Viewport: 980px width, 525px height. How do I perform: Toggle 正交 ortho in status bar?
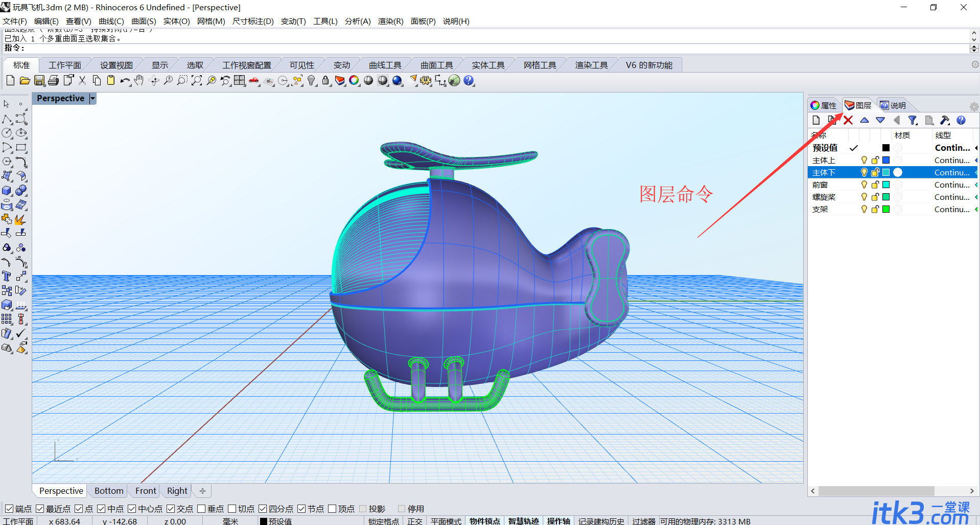tap(414, 521)
